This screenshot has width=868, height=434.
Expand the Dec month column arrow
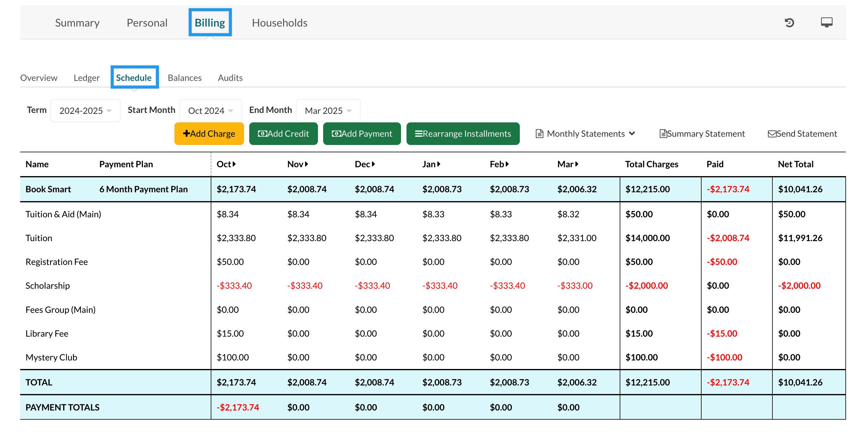[x=373, y=164]
